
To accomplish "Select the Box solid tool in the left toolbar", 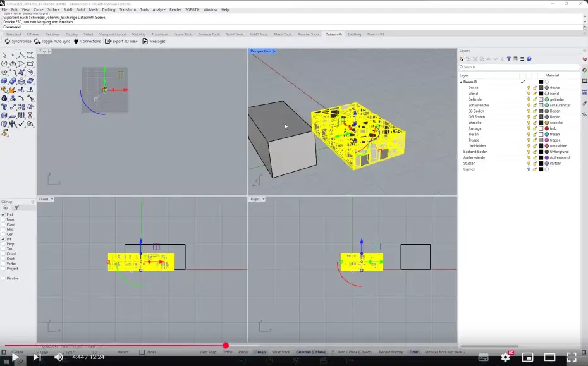I will [x=5, y=81].
